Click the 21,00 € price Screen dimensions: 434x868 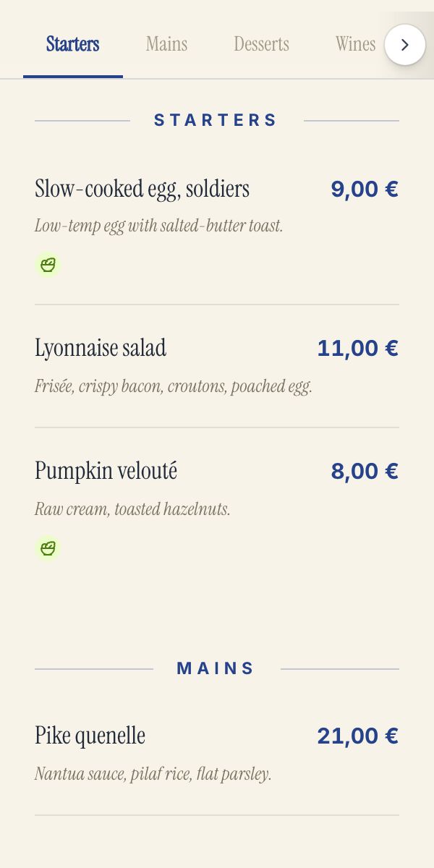point(358,736)
